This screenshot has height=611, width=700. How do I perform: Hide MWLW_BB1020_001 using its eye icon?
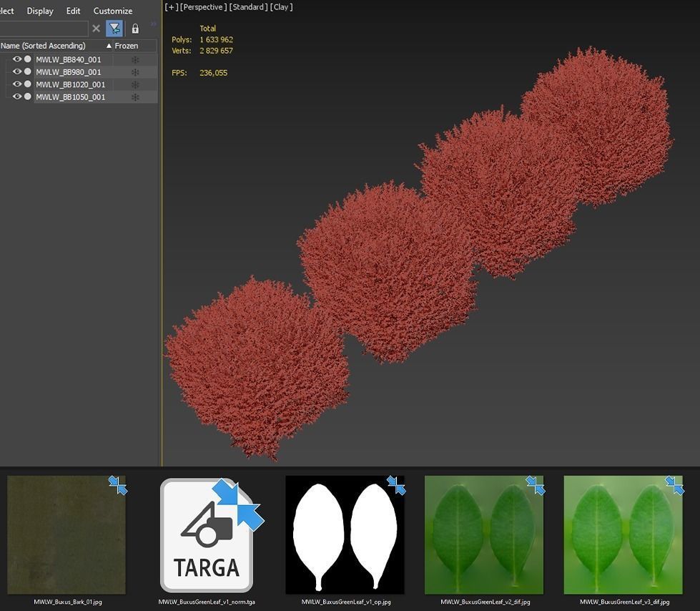[x=17, y=84]
